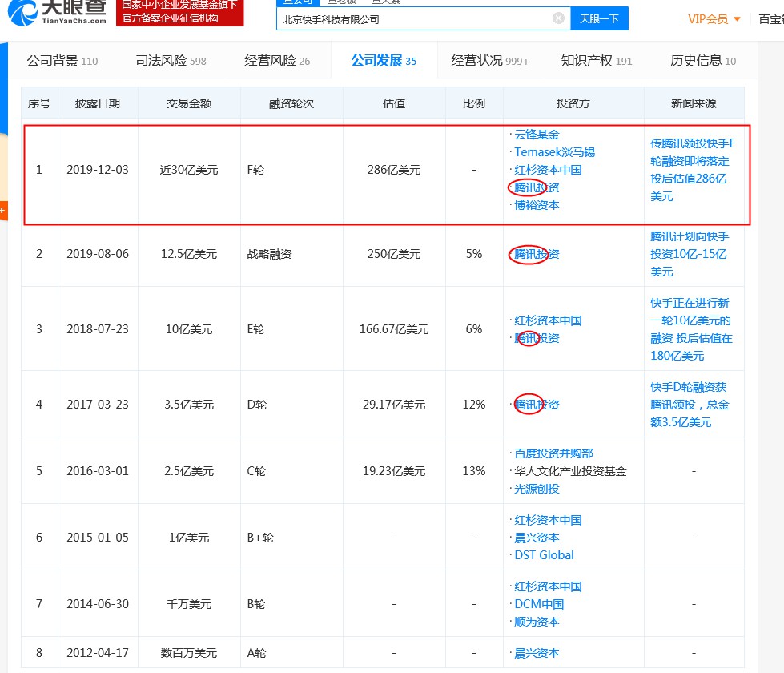Open DCM中国 investor link
The image size is (784, 673).
tap(539, 604)
